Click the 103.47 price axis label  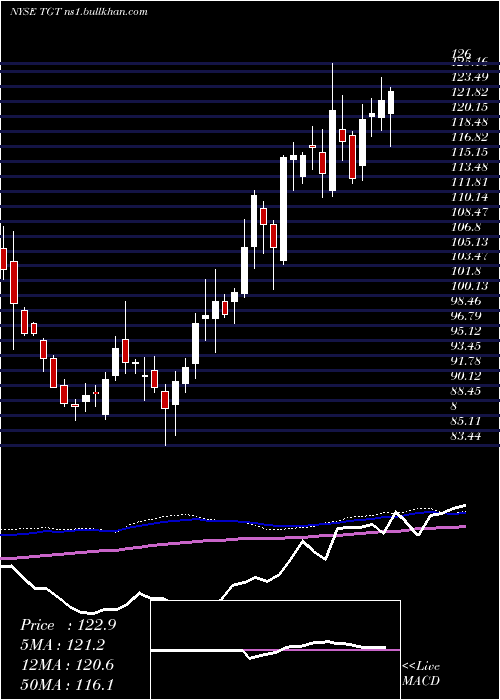[471, 257]
